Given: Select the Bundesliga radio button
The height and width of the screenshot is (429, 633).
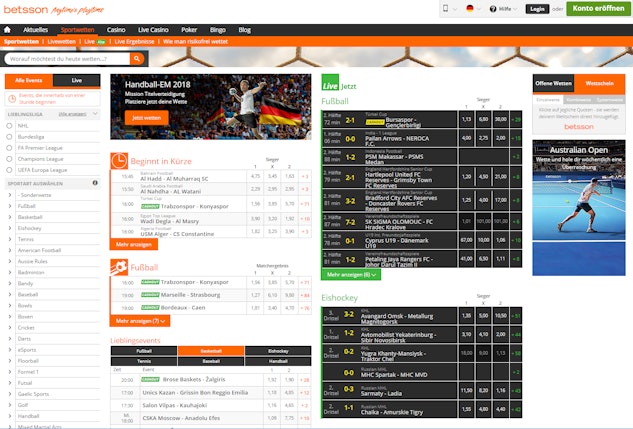Looking at the screenshot, I should point(9,137).
